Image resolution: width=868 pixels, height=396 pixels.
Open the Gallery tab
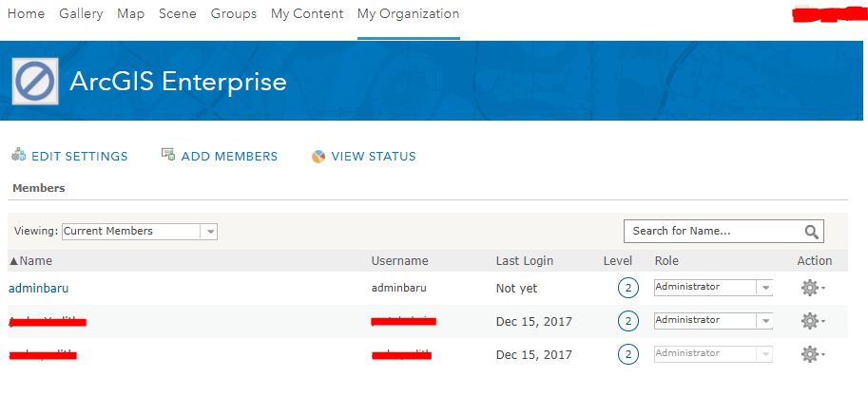[x=81, y=14]
